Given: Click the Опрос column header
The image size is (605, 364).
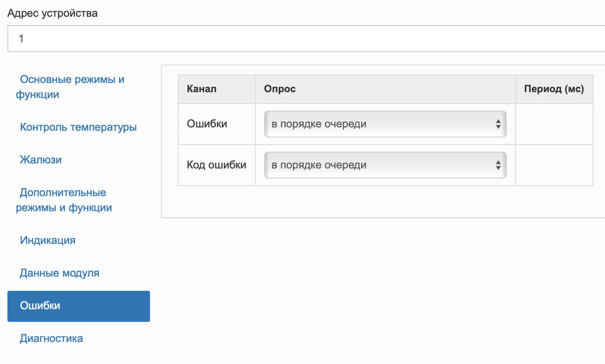Looking at the screenshot, I should 280,89.
